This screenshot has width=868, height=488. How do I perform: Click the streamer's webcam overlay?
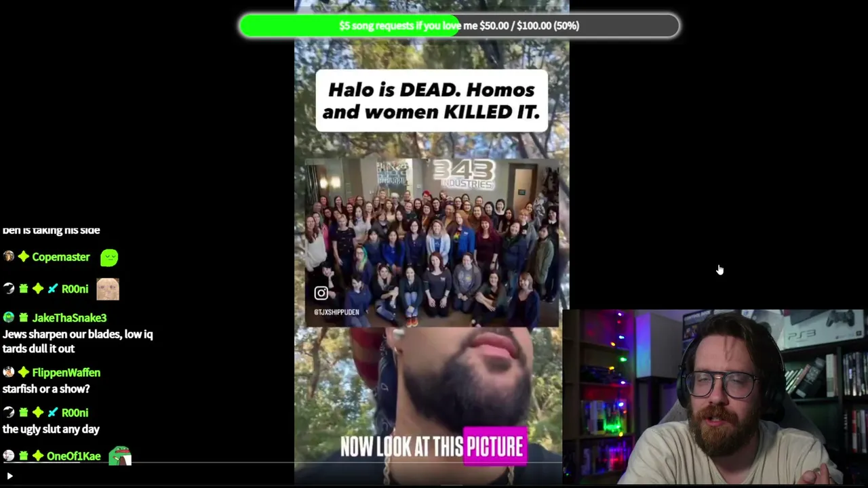(714, 398)
